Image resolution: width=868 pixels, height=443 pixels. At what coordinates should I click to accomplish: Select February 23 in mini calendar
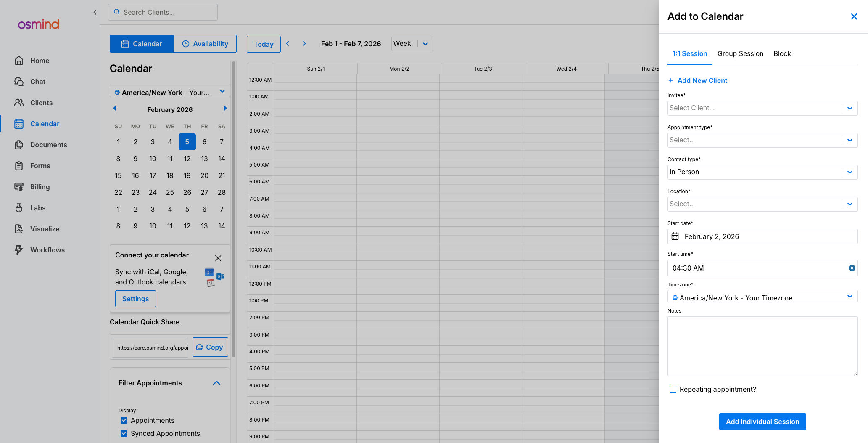(135, 192)
